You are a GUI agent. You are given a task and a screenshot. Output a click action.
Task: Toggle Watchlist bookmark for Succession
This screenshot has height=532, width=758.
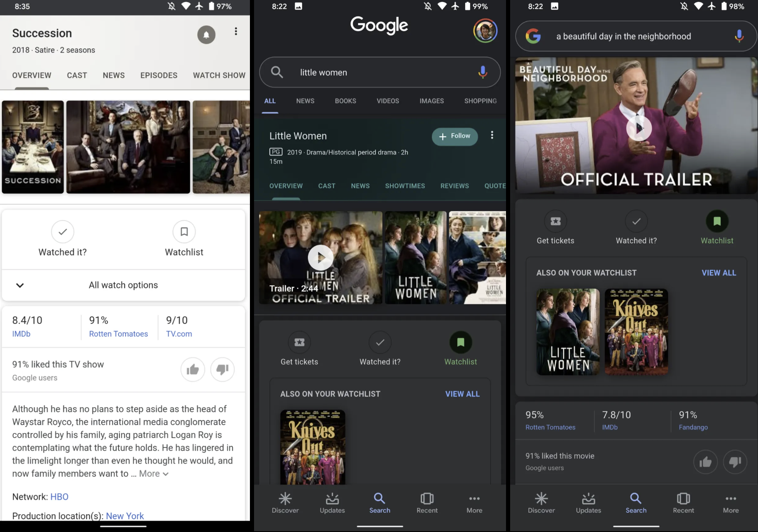click(x=184, y=232)
